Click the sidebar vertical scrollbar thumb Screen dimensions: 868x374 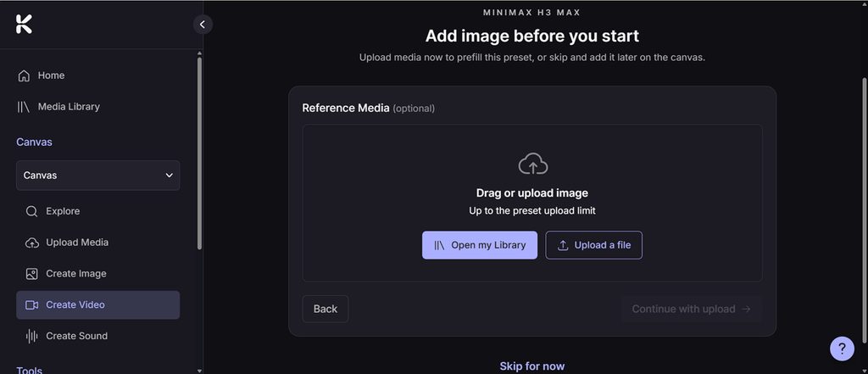click(x=200, y=154)
